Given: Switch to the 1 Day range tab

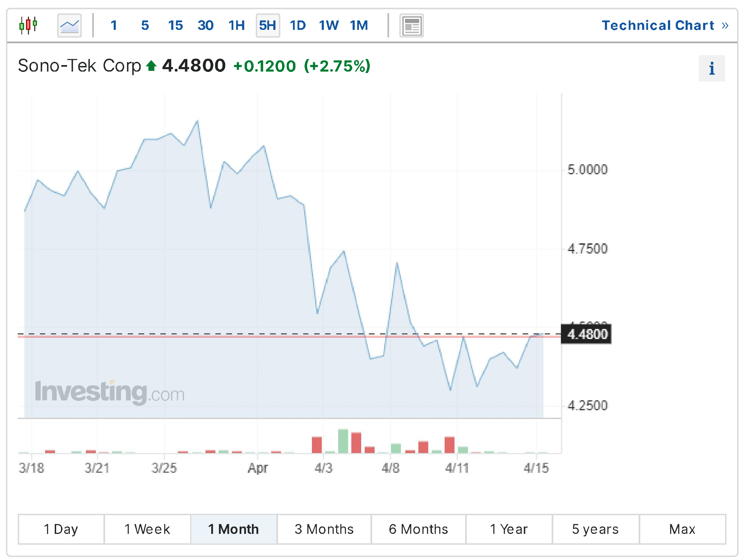Looking at the screenshot, I should 61,529.
